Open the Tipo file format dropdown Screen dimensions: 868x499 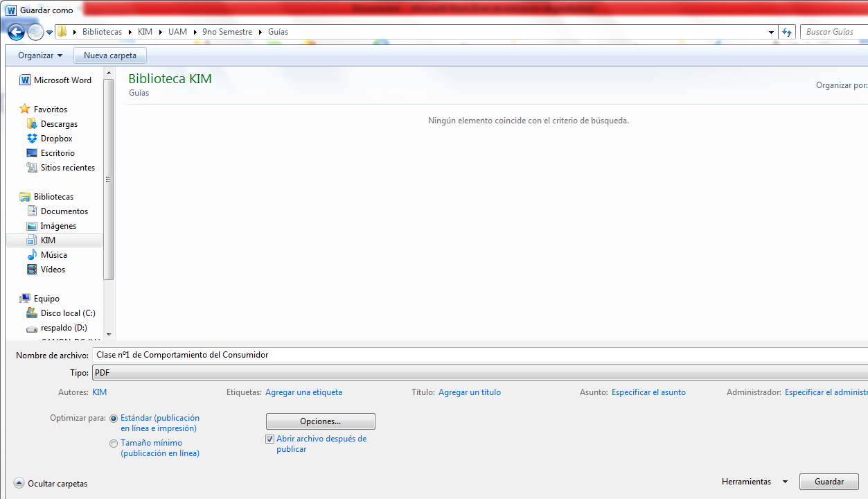click(478, 373)
